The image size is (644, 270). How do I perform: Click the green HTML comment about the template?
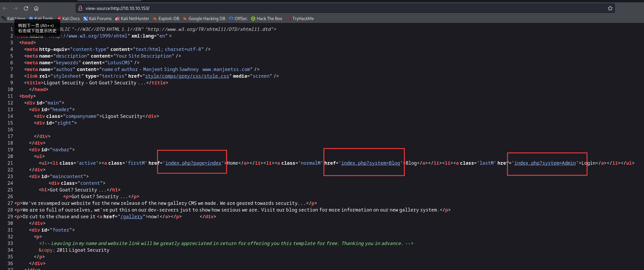click(226, 244)
